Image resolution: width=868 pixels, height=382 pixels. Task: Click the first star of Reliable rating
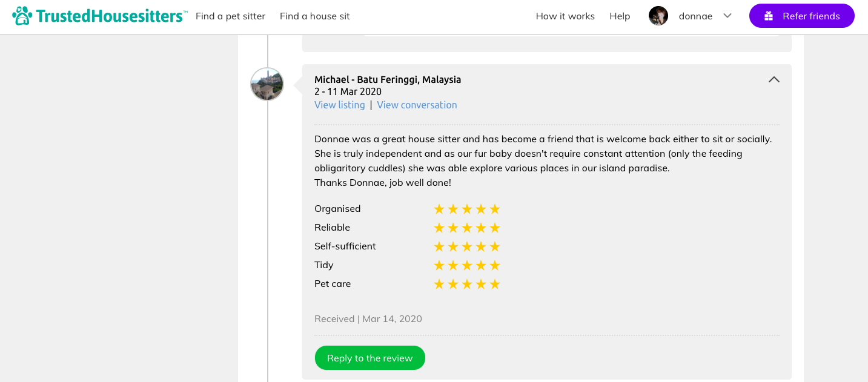439,228
